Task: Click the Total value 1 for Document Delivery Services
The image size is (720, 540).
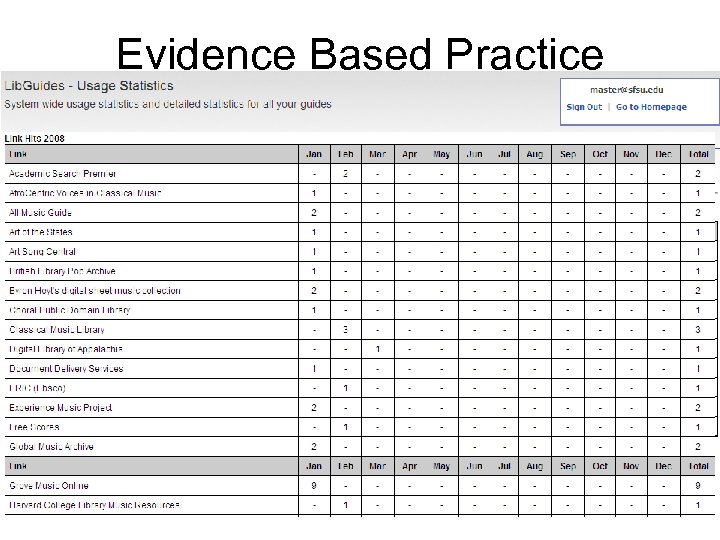Action: [x=698, y=369]
